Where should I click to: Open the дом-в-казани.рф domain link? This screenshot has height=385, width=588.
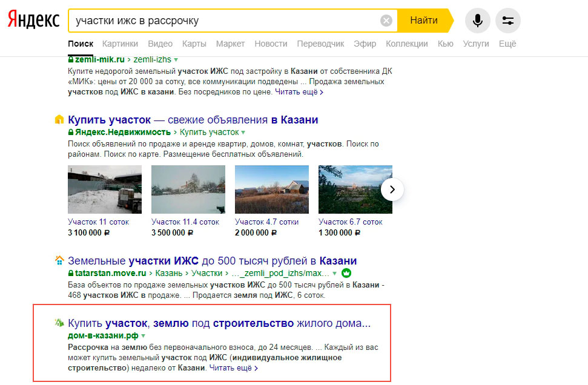[x=103, y=335]
